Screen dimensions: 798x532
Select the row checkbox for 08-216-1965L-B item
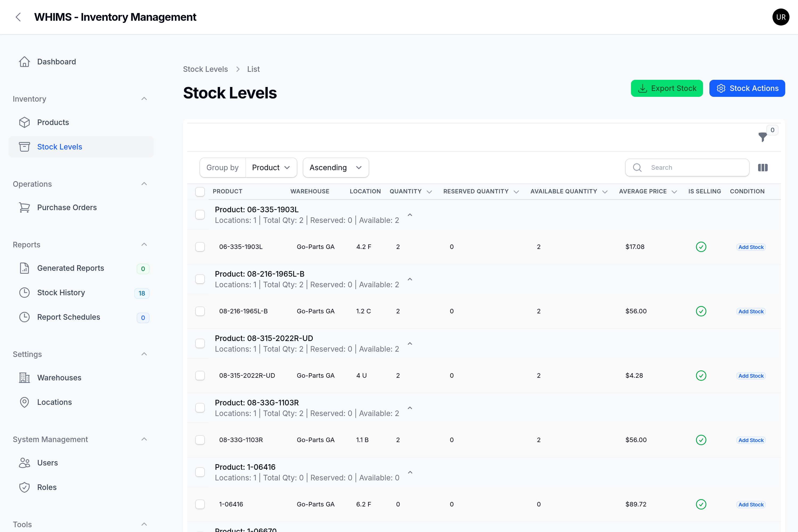(200, 311)
